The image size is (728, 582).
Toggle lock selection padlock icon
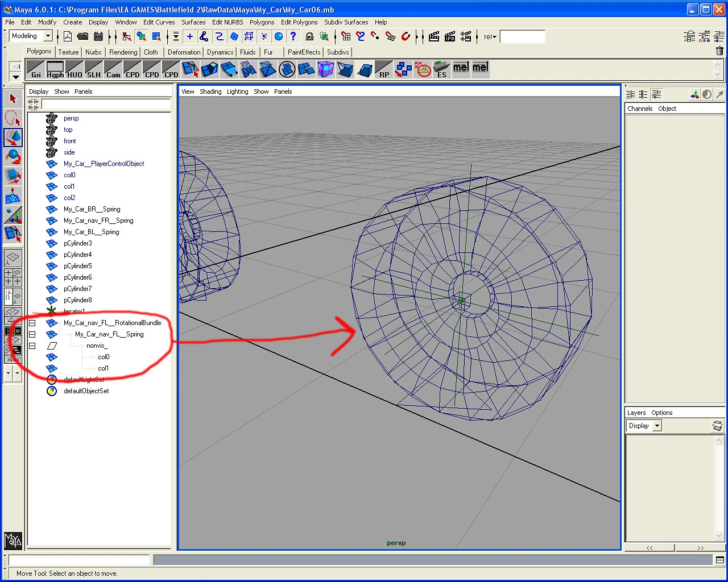pos(309,36)
